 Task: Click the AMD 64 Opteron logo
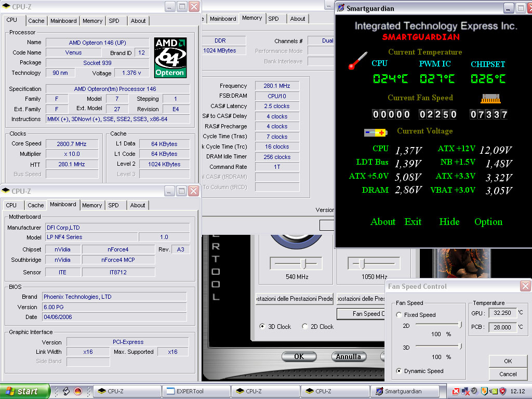click(x=170, y=58)
